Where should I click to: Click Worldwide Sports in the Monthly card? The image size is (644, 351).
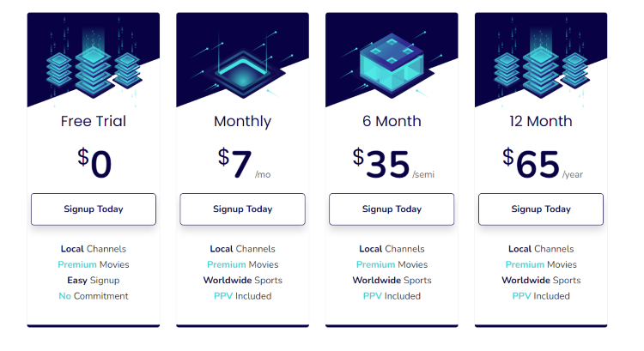pyautogui.click(x=243, y=281)
